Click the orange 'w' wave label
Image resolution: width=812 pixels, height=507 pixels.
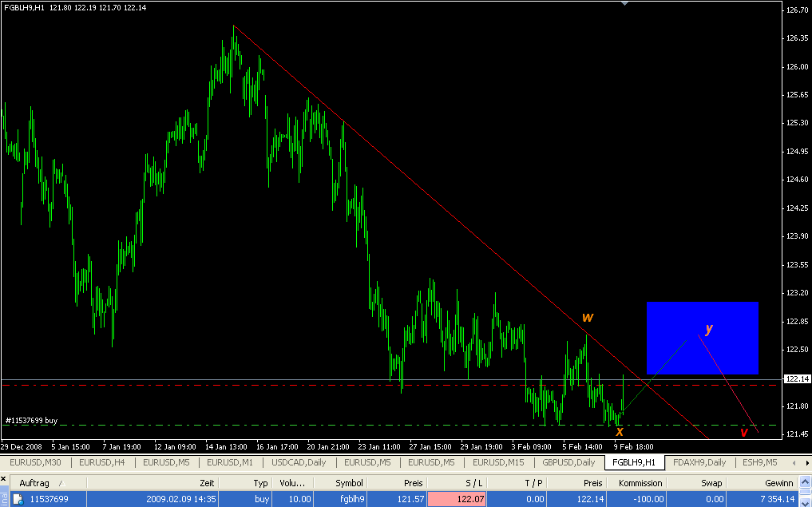pos(587,316)
